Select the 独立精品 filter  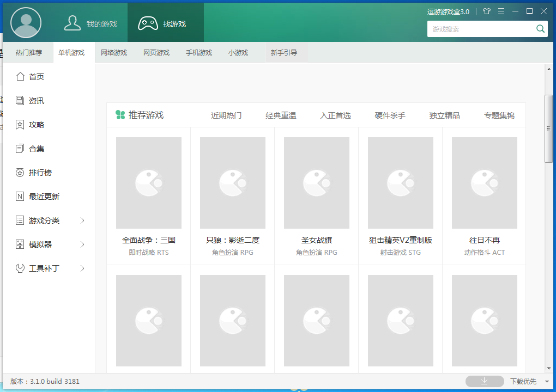coord(445,115)
